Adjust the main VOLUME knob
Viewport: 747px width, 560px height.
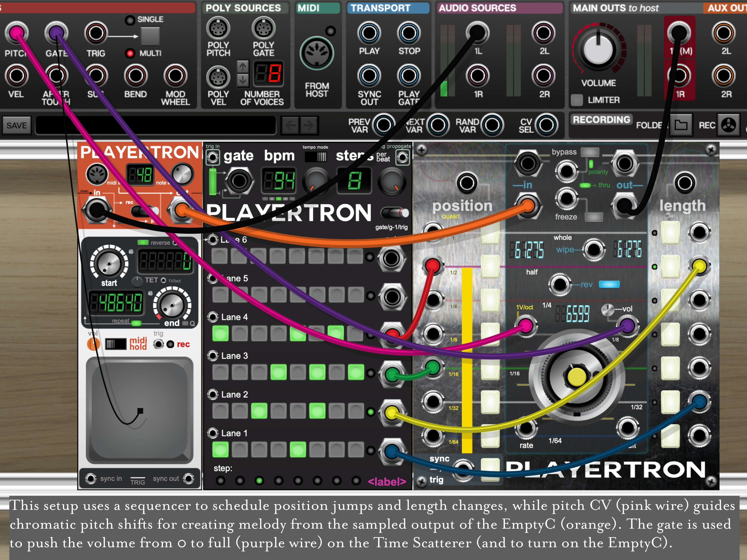pyautogui.click(x=598, y=50)
